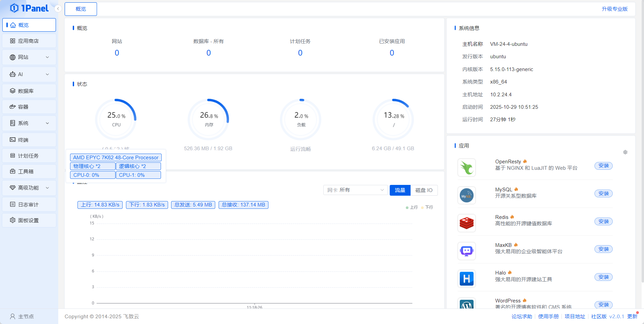Click the 主机名称 value VM-24-4-ubuntu

[x=509, y=44]
